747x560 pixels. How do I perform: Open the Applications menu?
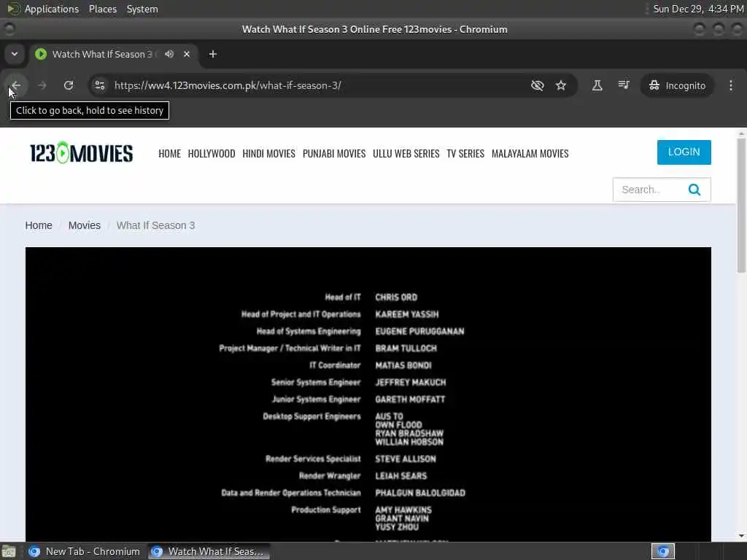pos(52,9)
